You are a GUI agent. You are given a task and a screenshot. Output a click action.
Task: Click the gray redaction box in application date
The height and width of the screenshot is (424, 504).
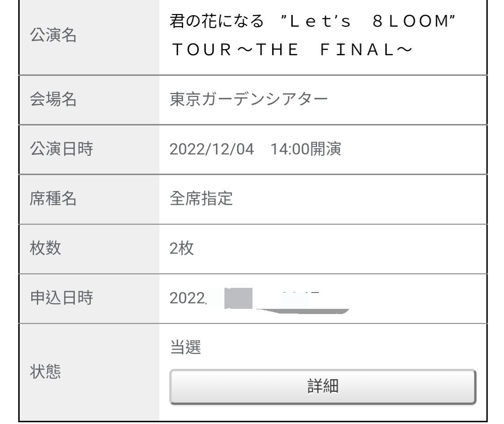tap(238, 299)
